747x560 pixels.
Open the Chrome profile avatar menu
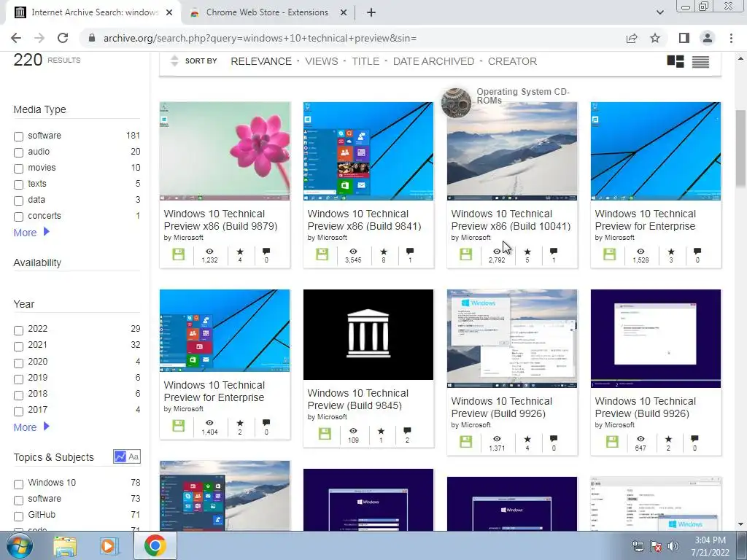pos(708,38)
